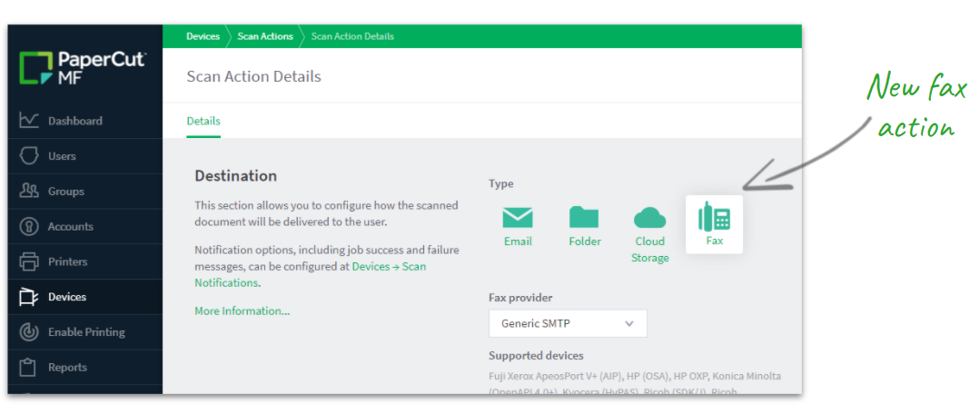Click the Enable Printing spiral icon
This screenshot has height=414, width=980.
(x=29, y=332)
